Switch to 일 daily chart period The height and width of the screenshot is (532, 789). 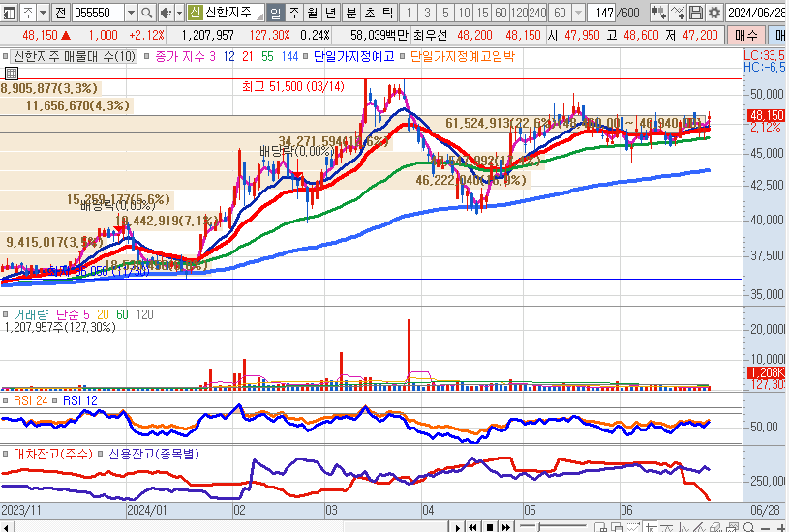276,13
